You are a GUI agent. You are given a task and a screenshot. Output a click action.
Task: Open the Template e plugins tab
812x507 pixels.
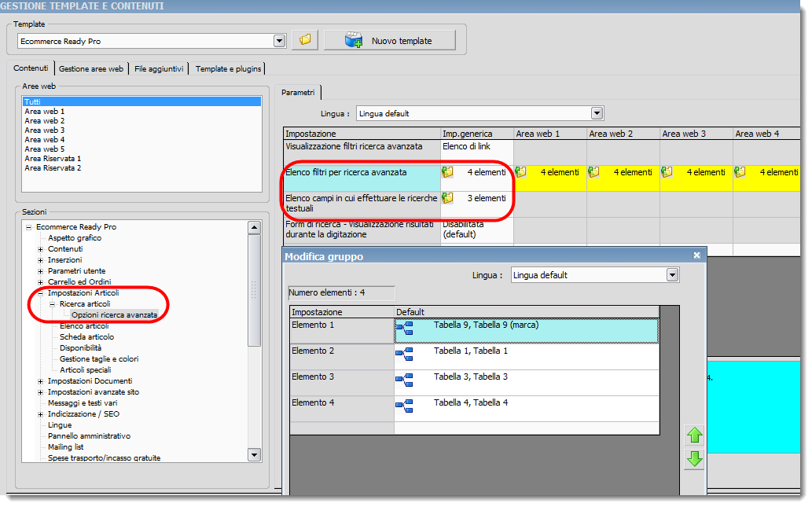229,68
